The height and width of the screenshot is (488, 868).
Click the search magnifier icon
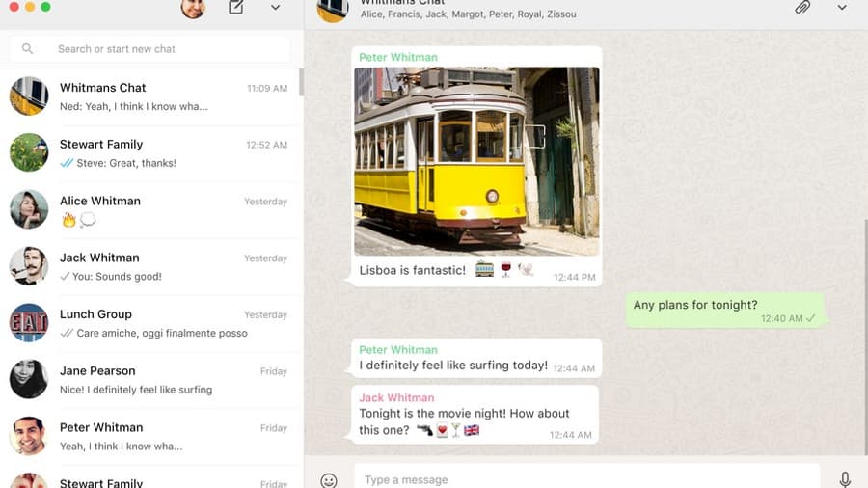pos(27,48)
